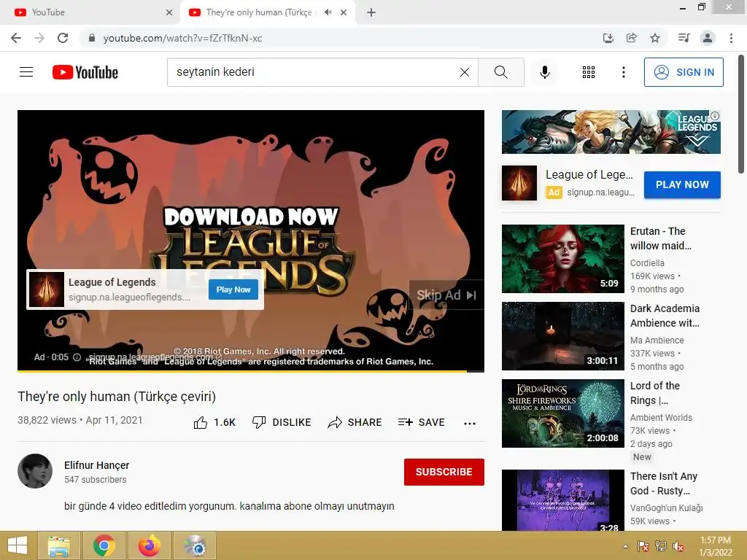Open the Windows Start button
This screenshot has height=560, width=747.
(x=18, y=545)
